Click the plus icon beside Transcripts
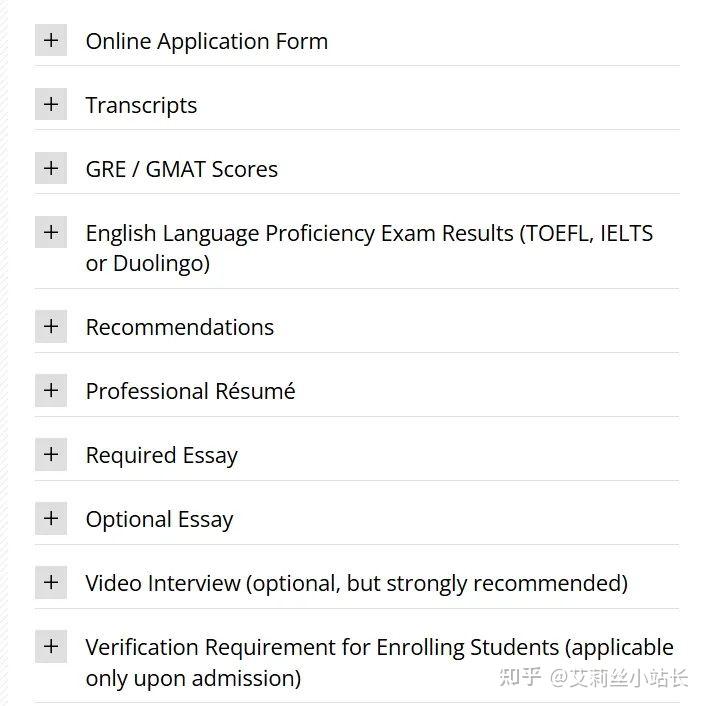This screenshot has height=706, width=706. point(51,105)
